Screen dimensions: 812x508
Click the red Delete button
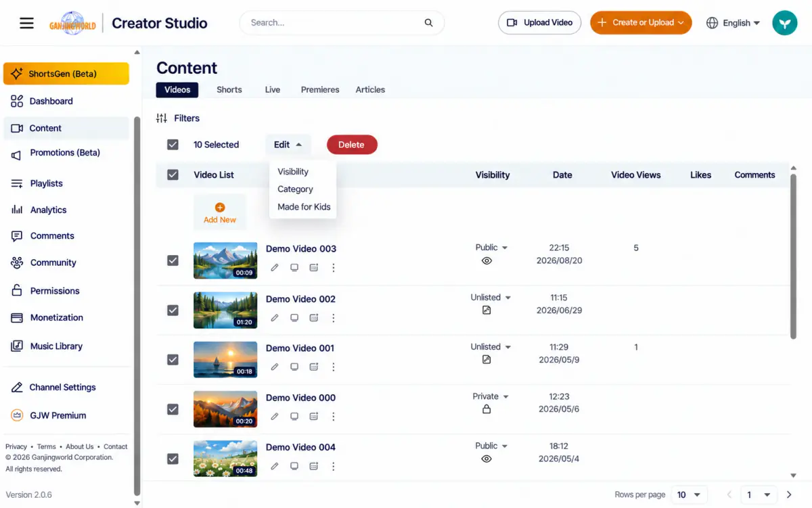coord(352,145)
